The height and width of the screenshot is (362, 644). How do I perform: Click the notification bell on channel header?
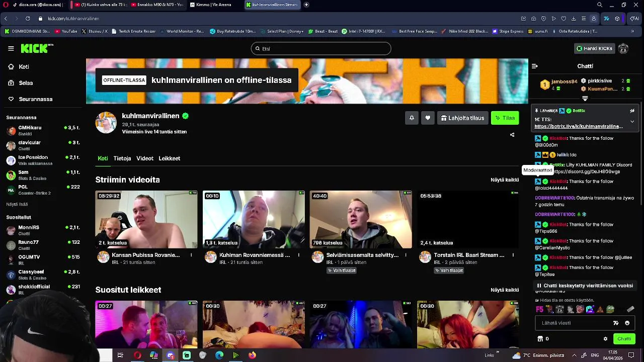coord(412,118)
